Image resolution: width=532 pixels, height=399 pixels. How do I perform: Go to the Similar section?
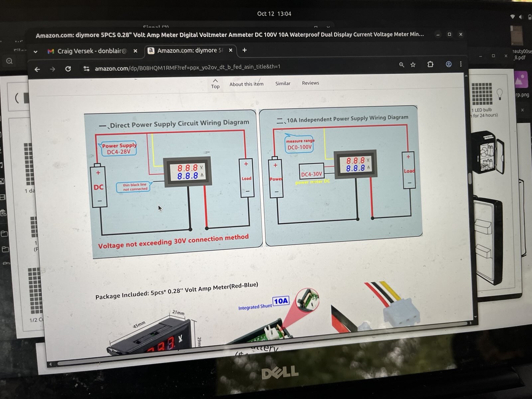[x=283, y=83]
